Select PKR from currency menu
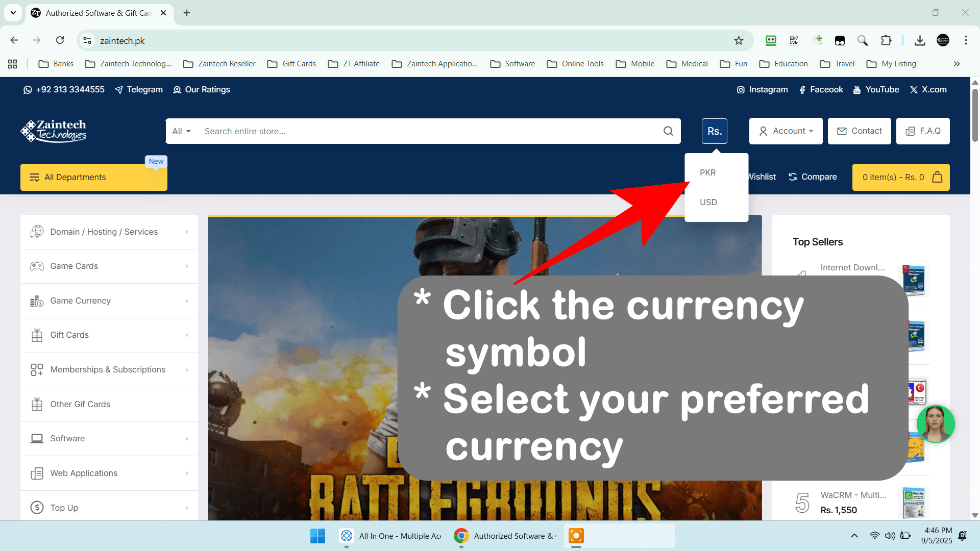The height and width of the screenshot is (551, 980). [708, 173]
